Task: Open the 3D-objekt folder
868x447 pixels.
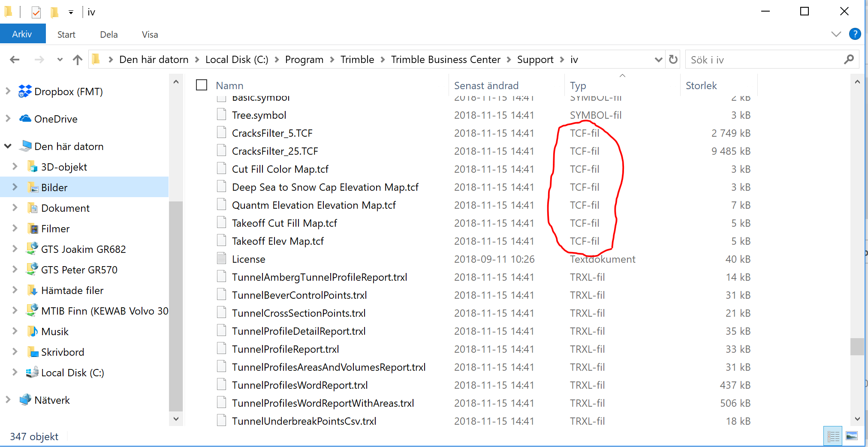Action: (64, 167)
